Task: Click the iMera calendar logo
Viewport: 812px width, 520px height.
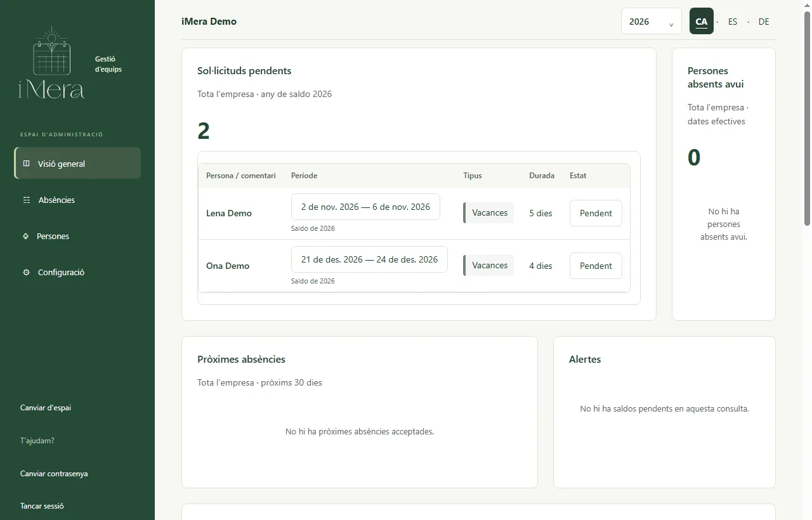Action: click(x=51, y=63)
